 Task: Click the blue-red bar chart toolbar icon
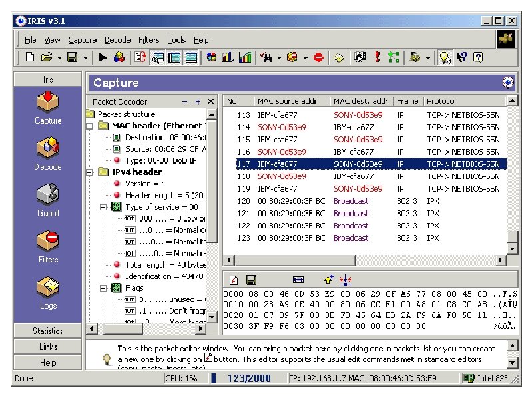click(x=228, y=57)
